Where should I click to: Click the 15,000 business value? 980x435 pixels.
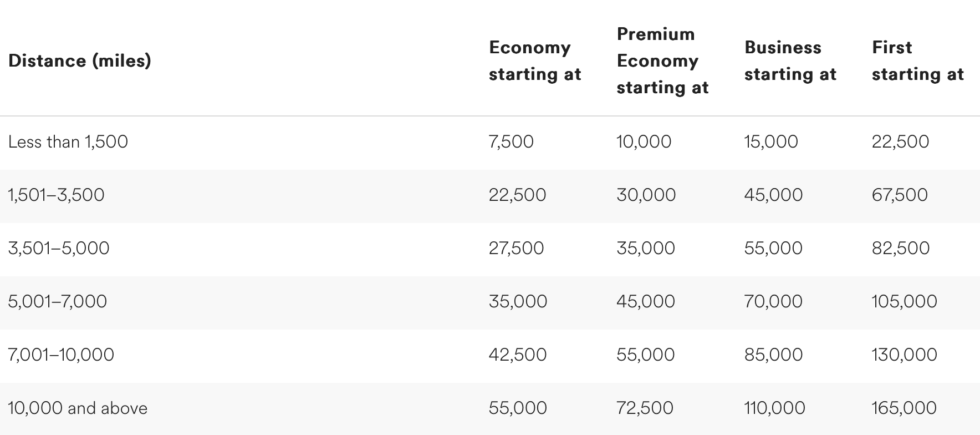(771, 141)
